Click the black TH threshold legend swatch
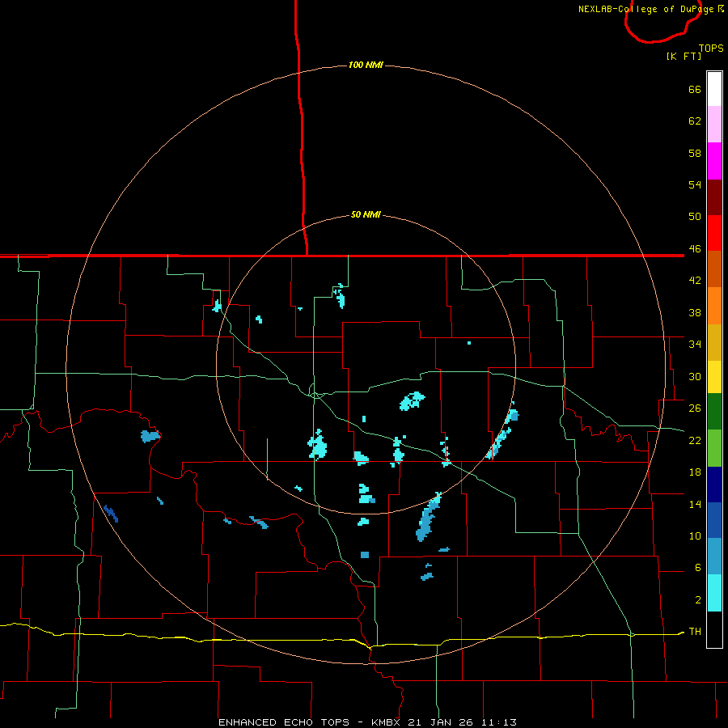 click(x=714, y=629)
